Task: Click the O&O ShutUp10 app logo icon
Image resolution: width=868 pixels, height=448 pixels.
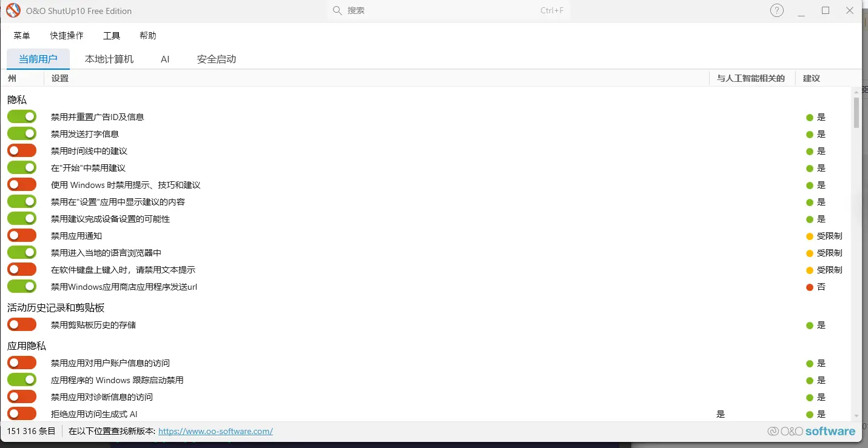Action: tap(13, 10)
